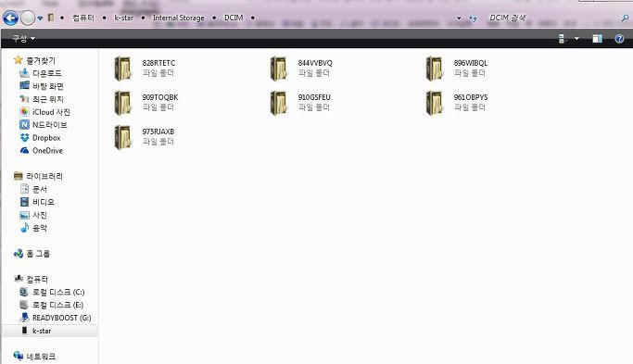This screenshot has width=633, height=364.
Task: Open 로컬 디스크 (C:) drive
Action: tap(58, 292)
